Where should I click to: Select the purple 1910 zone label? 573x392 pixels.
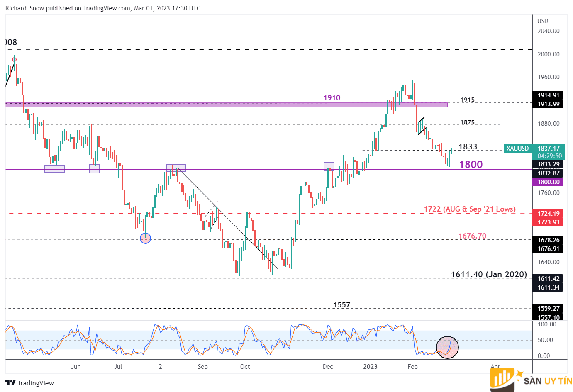[x=332, y=98]
